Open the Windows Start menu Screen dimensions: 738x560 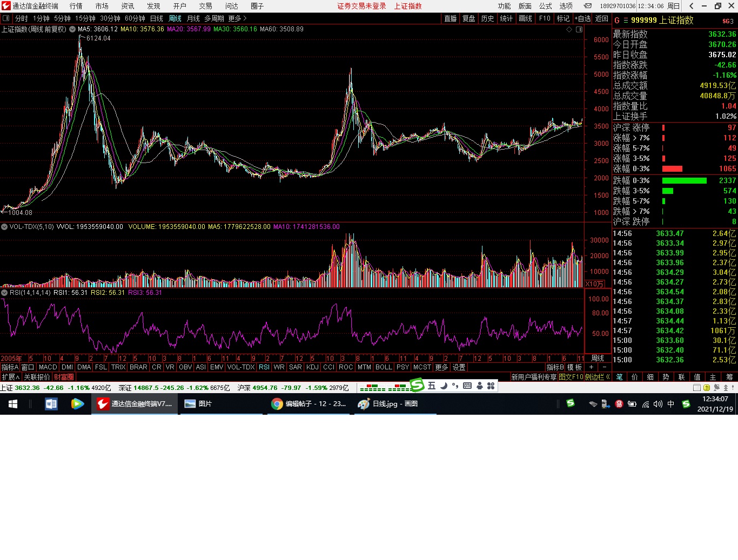[x=13, y=404]
